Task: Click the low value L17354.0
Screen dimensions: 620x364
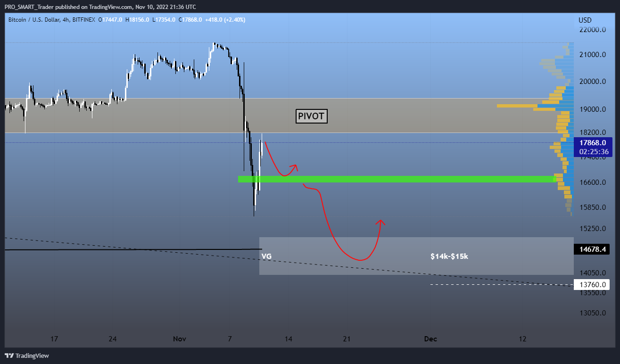Action: point(164,20)
